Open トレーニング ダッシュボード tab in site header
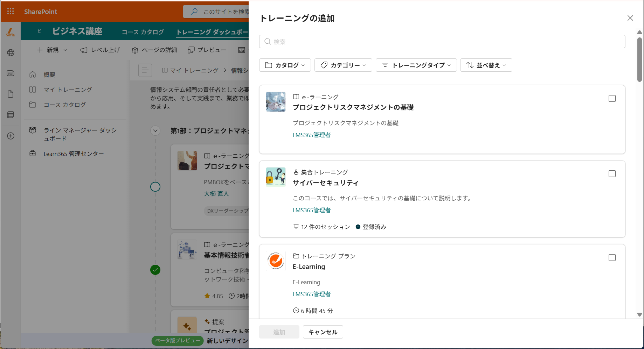 212,32
